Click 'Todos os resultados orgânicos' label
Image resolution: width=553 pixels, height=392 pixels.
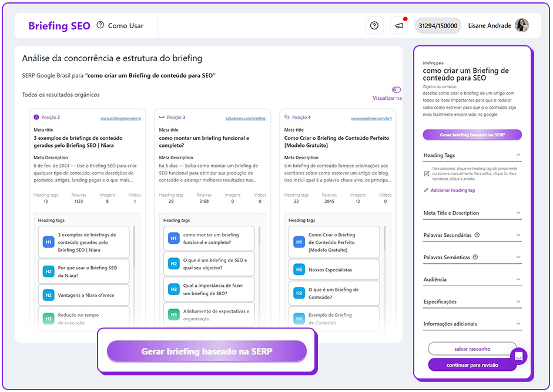61,95
